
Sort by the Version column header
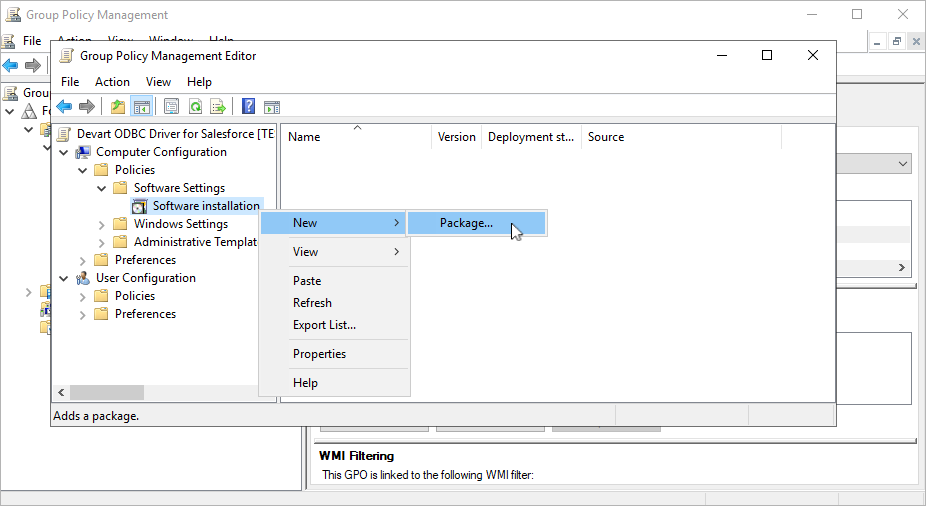point(457,137)
